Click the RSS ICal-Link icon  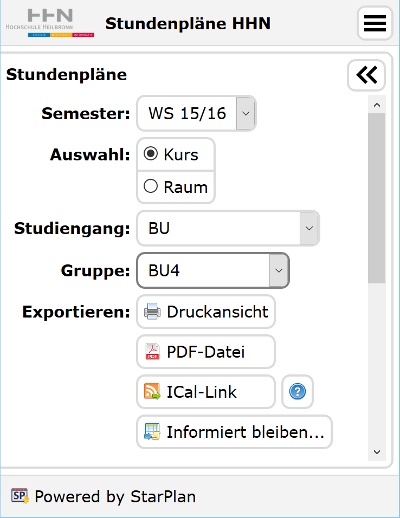(152, 391)
